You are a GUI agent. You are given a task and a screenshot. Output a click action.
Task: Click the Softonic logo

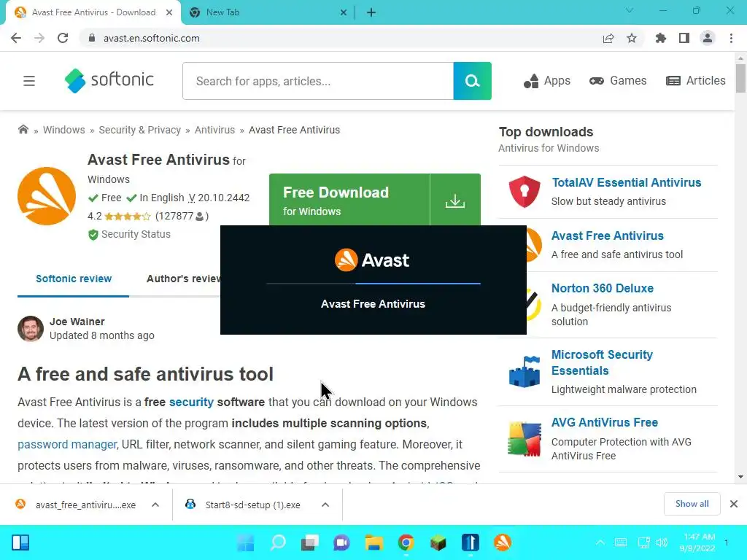coord(109,80)
